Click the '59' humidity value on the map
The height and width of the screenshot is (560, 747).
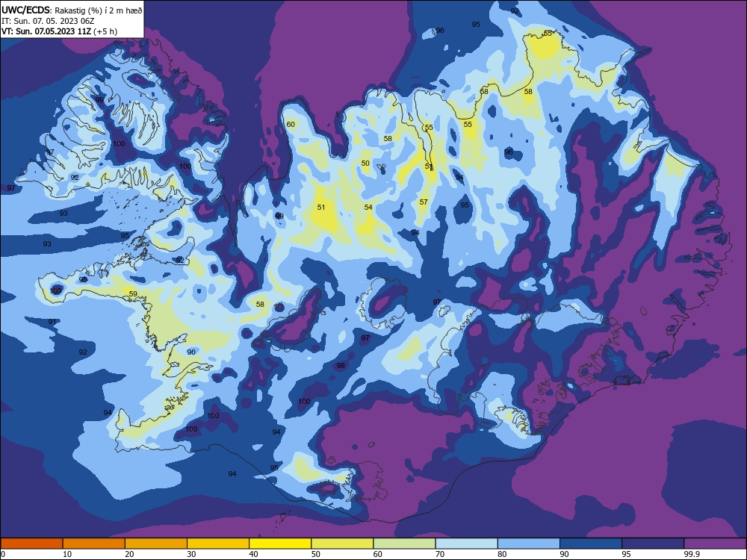point(133,293)
